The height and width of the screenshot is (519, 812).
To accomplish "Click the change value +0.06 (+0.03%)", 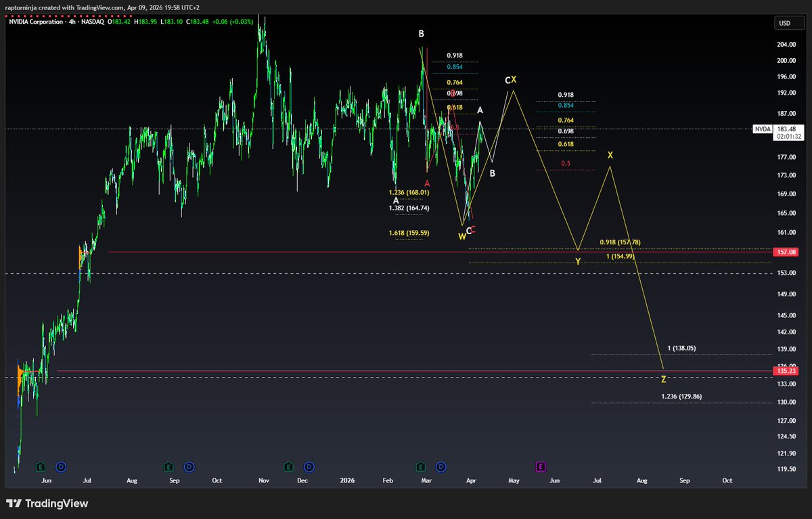I will (233, 22).
